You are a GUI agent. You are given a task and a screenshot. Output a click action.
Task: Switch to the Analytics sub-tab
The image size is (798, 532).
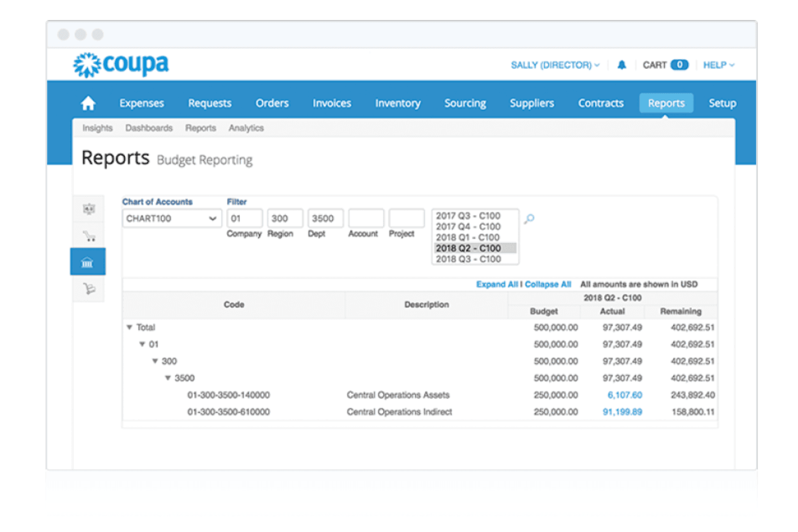click(x=246, y=128)
